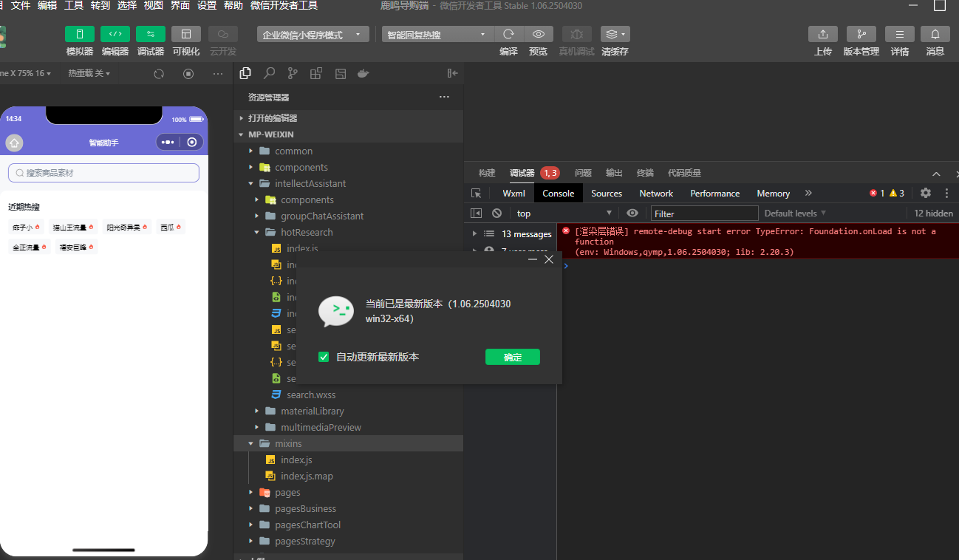Toggle live expression eye icon
The image size is (959, 560).
(x=632, y=213)
